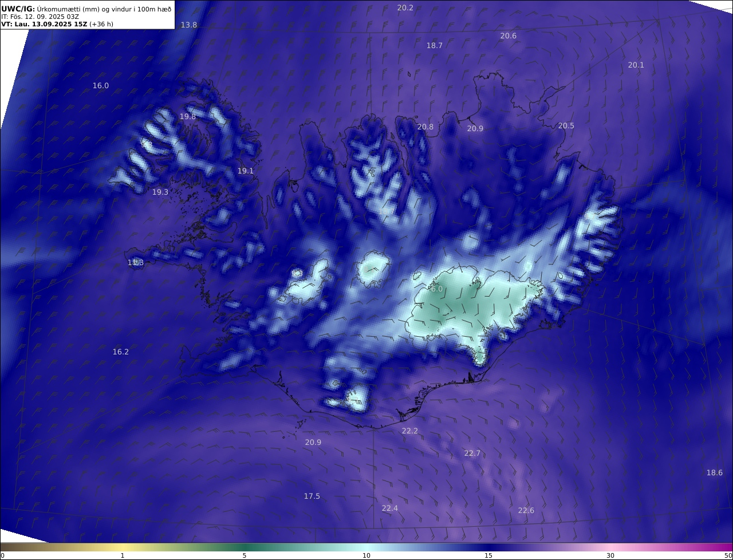Select the IT: Fös. 12.09.2025 03Z line
733x560 pixels.
pos(40,17)
